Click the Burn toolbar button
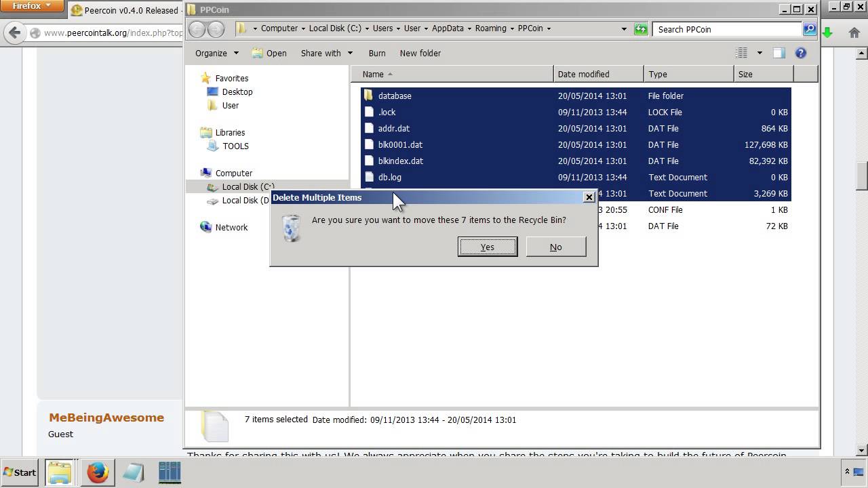868x488 pixels. [x=377, y=53]
